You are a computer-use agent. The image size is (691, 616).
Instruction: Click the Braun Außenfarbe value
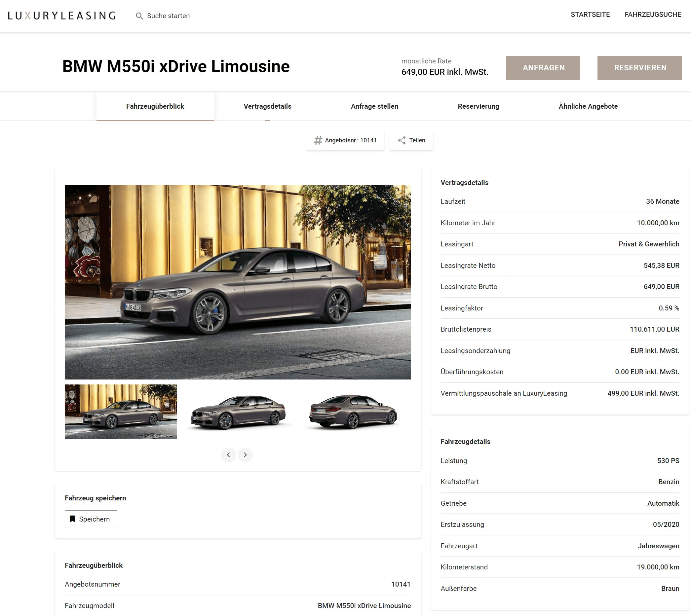point(671,589)
